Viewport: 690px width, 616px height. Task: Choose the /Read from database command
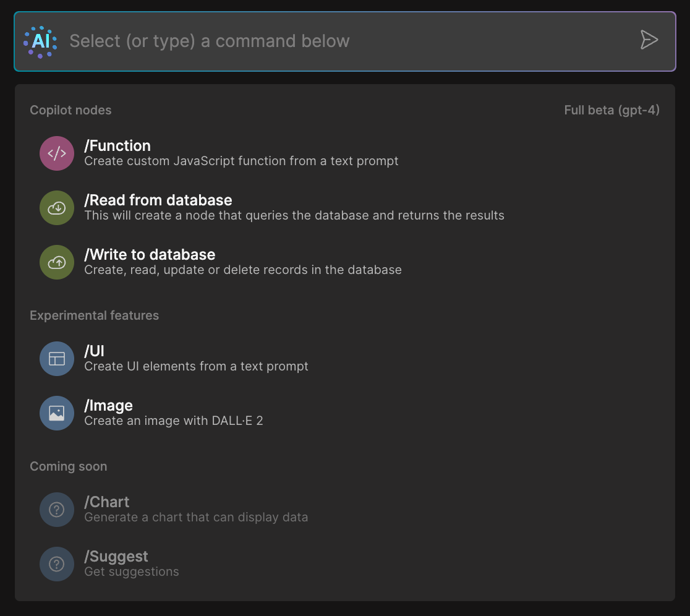(158, 200)
